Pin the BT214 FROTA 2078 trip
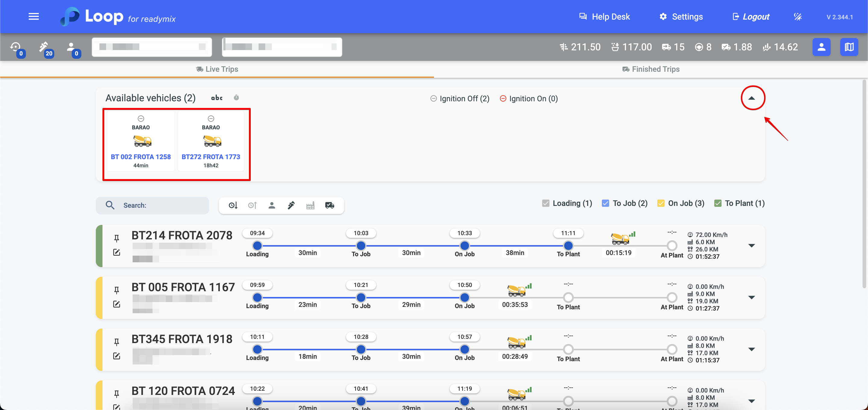The height and width of the screenshot is (410, 868). pyautogui.click(x=117, y=238)
